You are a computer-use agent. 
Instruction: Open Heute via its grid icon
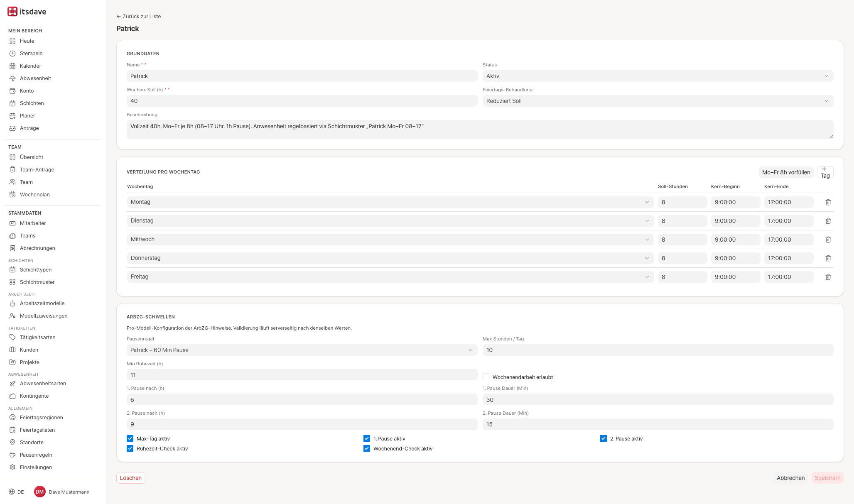pos(12,41)
